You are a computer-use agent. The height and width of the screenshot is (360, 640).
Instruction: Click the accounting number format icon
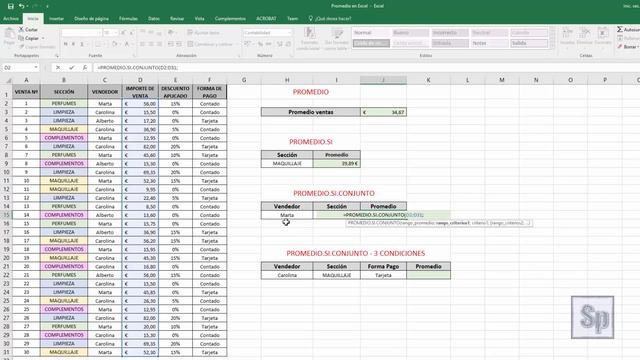[x=248, y=44]
